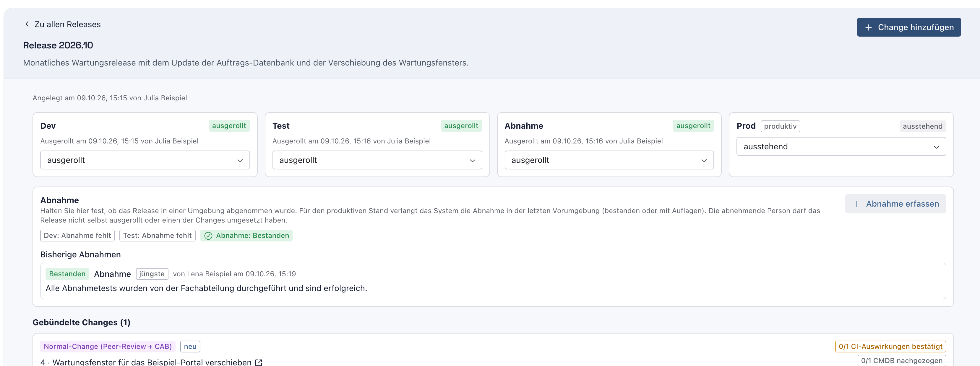Open the Test status dropdown
The width and height of the screenshot is (980, 366).
tap(377, 160)
